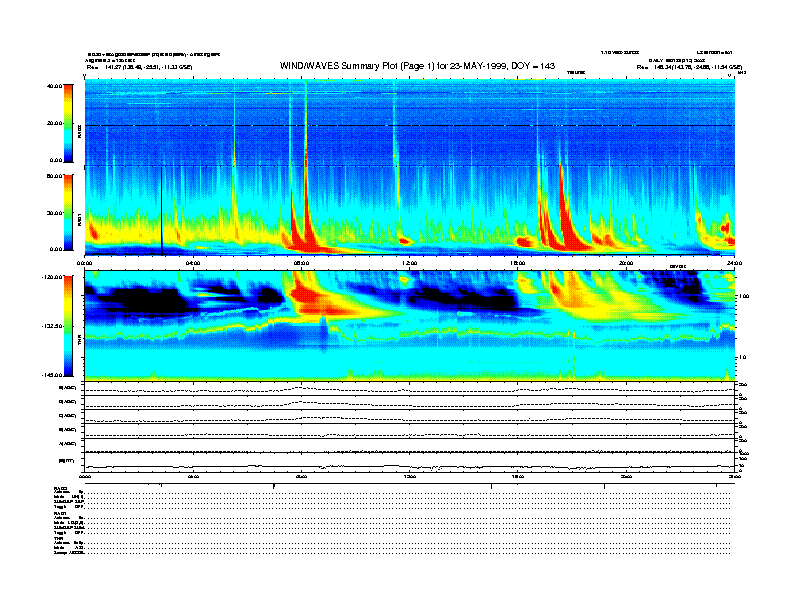
Task: Click the 20:00 label below the RAD1 spectrogram
Action: click(x=626, y=263)
